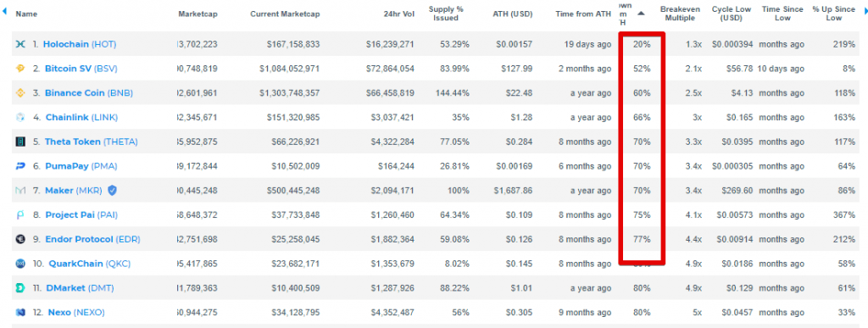Open the Project Pai (PAI) link
This screenshot has width=868, height=328.
[81, 214]
